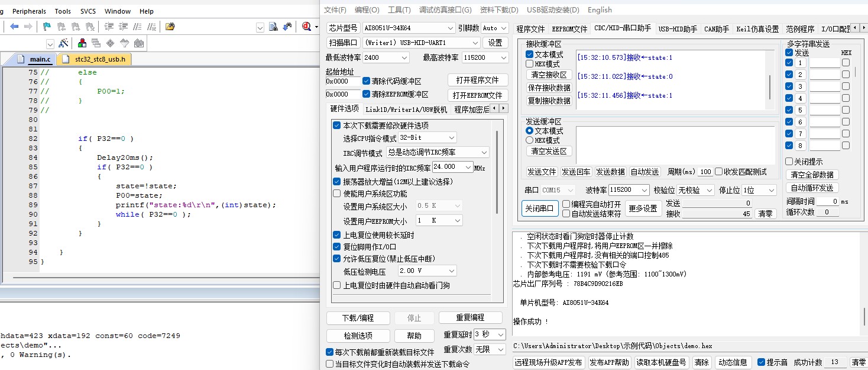This screenshot has height=370, width=868.
Task: Click the Incremental Find arrow-binoculars icon
Action: tap(287, 27)
